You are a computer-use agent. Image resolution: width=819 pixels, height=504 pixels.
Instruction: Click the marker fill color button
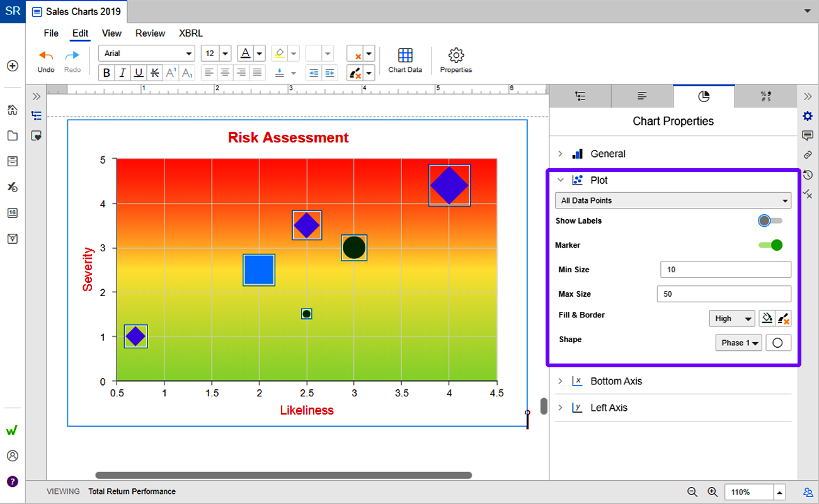tap(766, 318)
